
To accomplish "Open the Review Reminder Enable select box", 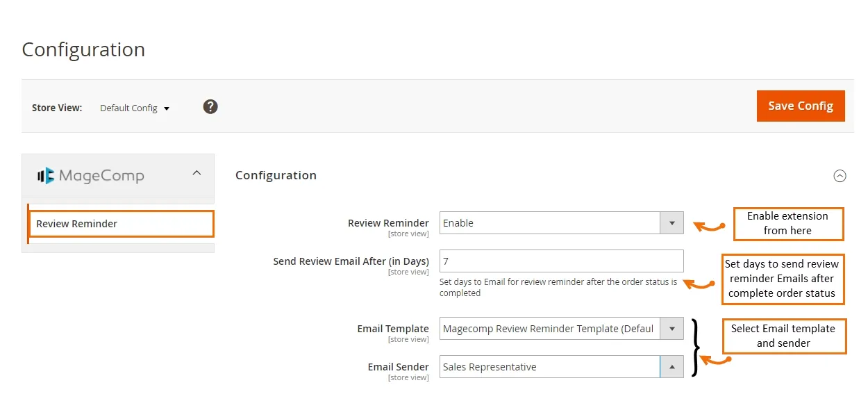I will click(549, 223).
